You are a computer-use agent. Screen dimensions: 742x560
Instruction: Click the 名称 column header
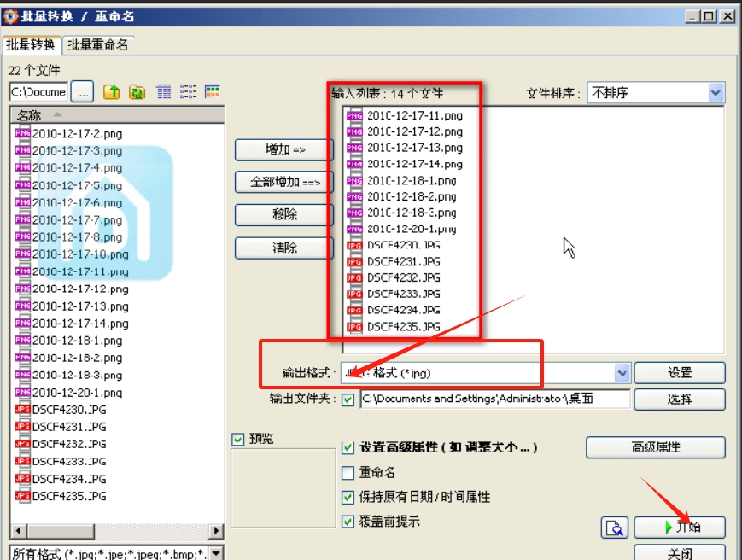(x=117, y=115)
